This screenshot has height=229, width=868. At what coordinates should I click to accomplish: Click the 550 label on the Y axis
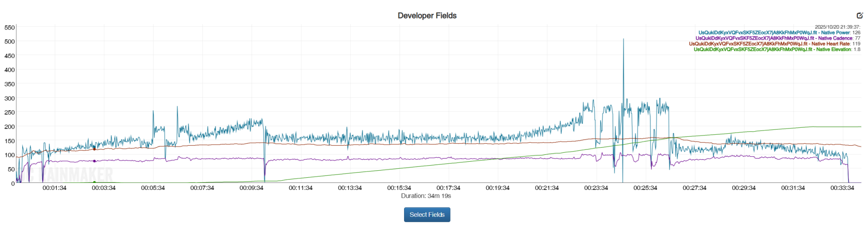[10, 27]
